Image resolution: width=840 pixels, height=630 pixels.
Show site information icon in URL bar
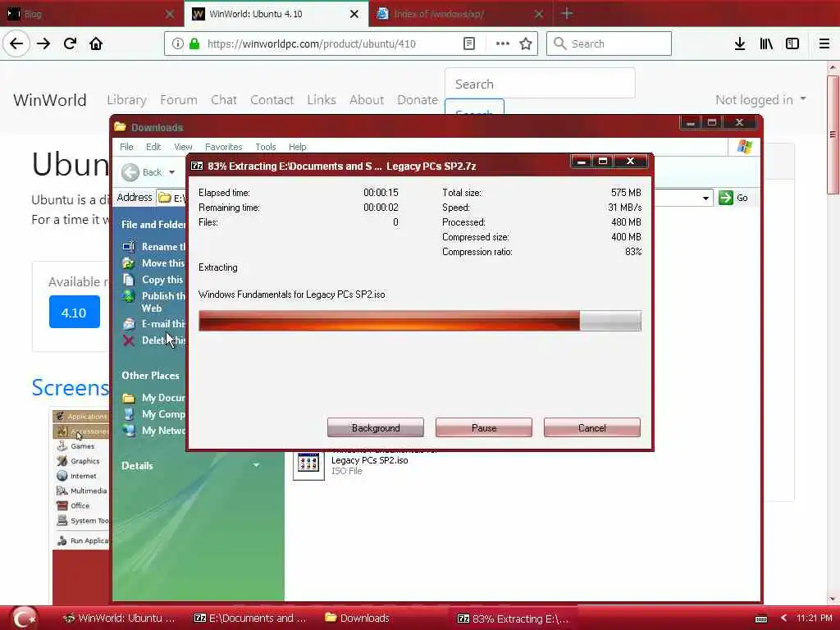click(177, 43)
